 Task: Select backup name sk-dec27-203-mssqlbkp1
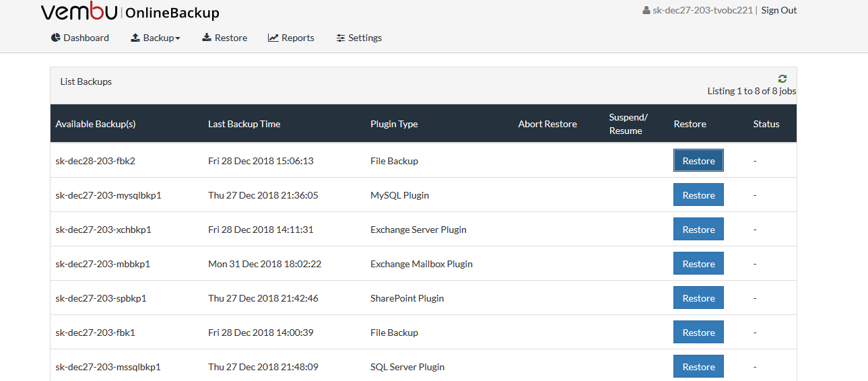point(108,367)
